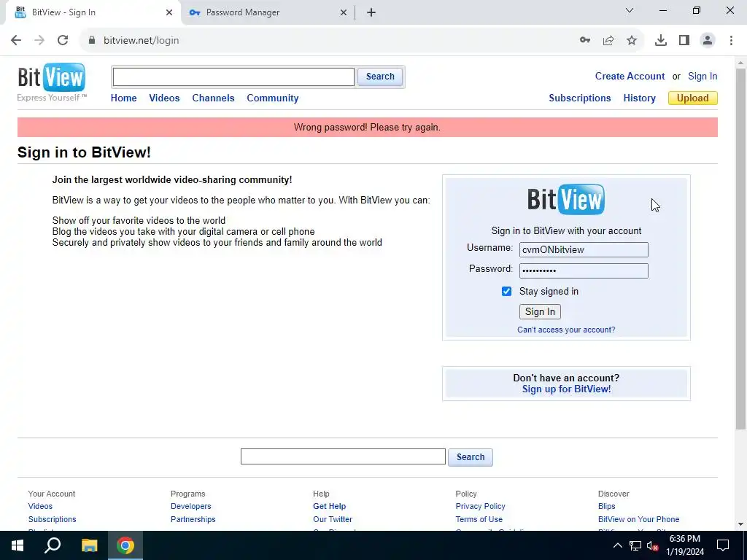
Task: Click the share page icon
Action: (x=608, y=41)
